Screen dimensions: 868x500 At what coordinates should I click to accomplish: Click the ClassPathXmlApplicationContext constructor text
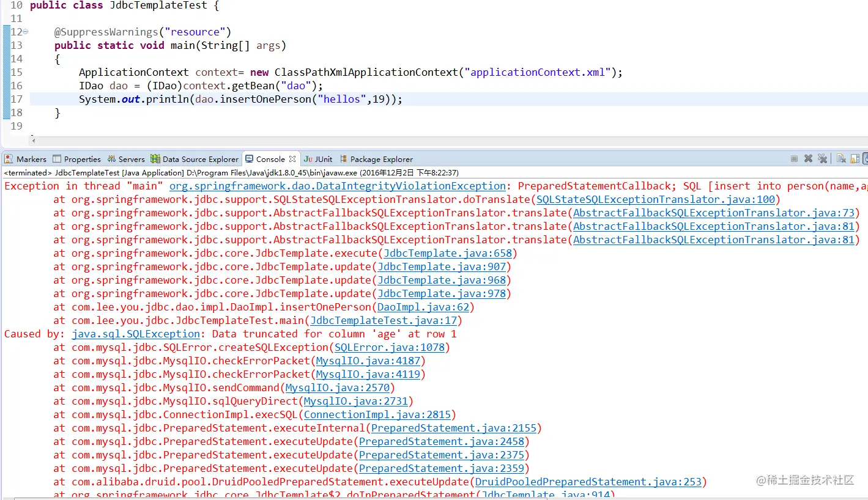(x=366, y=72)
